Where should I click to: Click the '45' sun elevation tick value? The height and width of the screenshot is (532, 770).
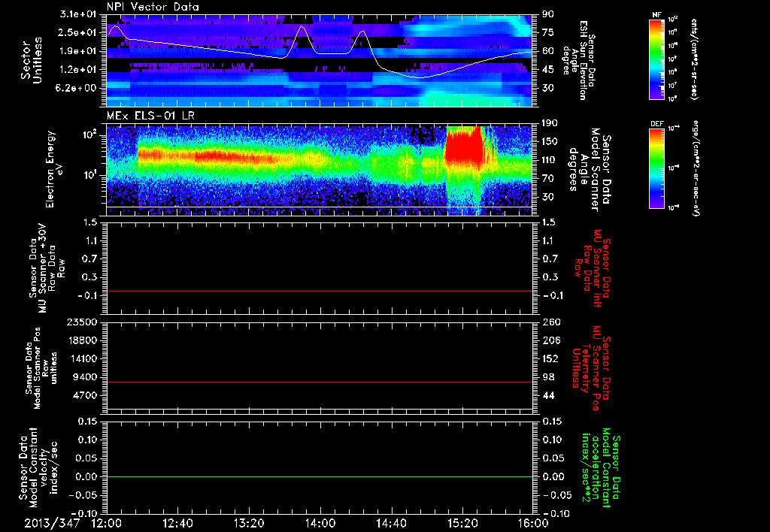pyautogui.click(x=548, y=70)
